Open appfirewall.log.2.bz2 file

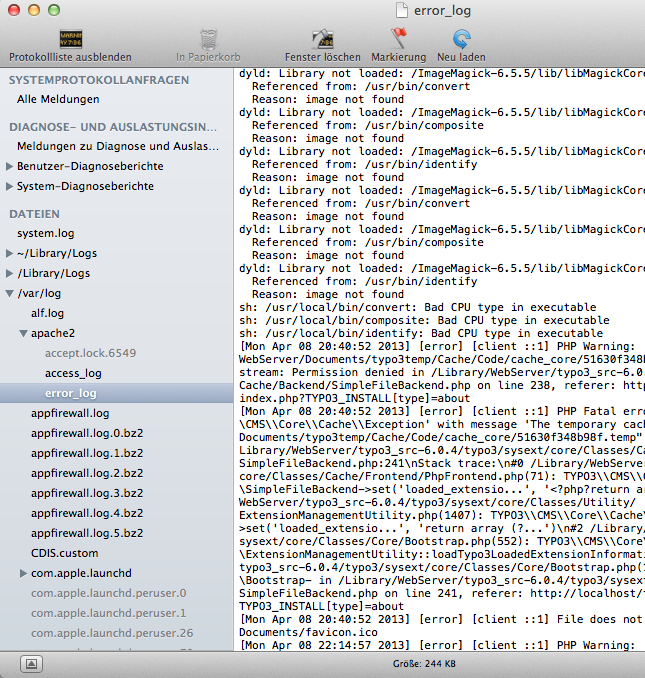(87, 473)
